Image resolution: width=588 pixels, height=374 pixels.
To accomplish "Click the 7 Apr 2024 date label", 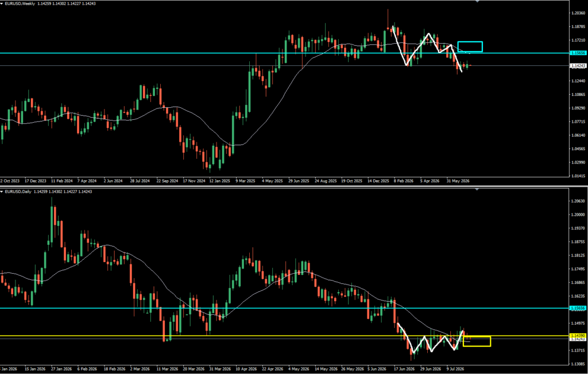I will tap(87, 181).
